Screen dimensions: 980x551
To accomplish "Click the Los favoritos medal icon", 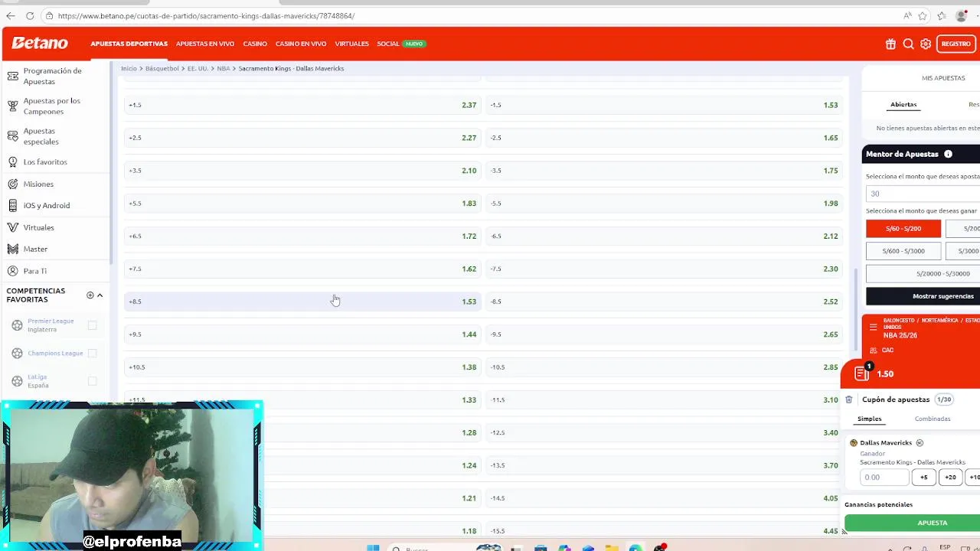I will click(12, 161).
